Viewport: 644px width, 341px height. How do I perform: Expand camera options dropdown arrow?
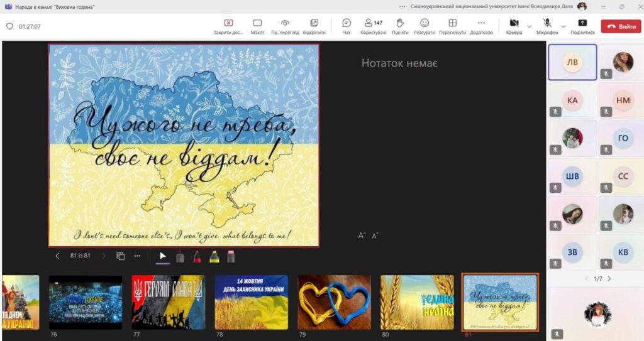(x=529, y=26)
